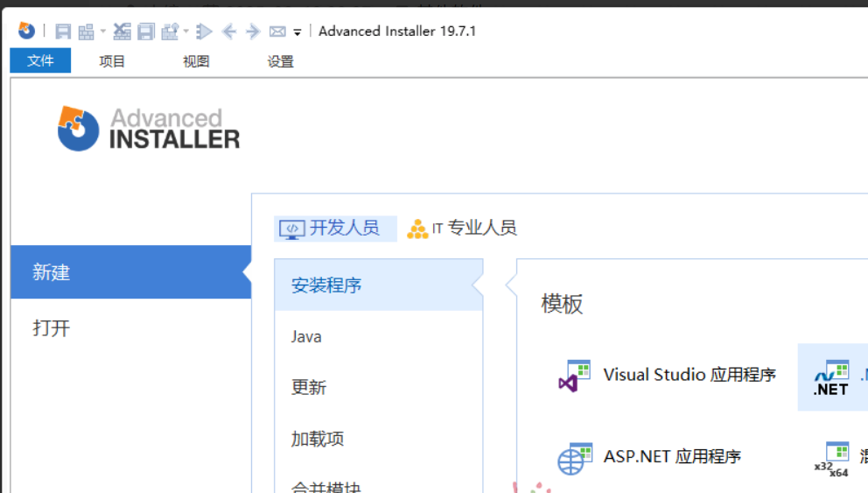Open the 设置 (Settings) menu tab
868x493 pixels.
coord(280,61)
